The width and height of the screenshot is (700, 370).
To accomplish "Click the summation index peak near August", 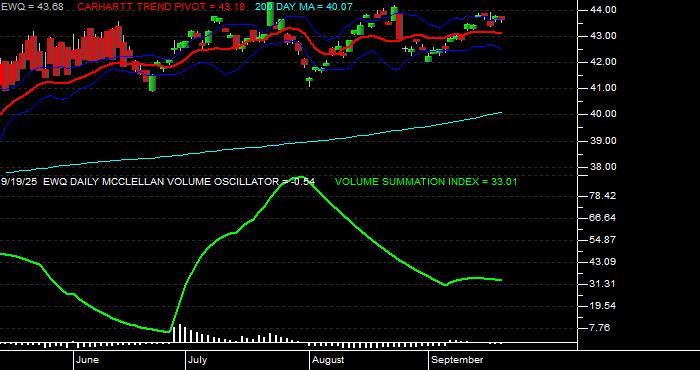I will 301,178.
